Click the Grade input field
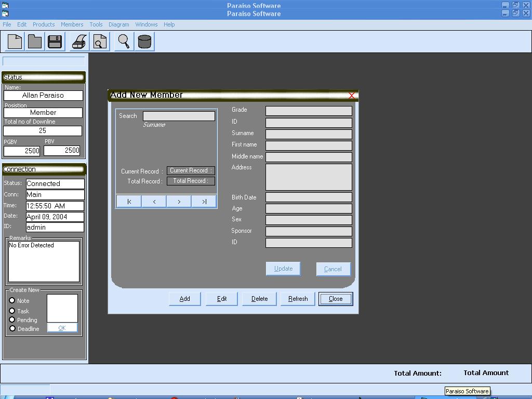532x399 pixels. click(x=309, y=111)
